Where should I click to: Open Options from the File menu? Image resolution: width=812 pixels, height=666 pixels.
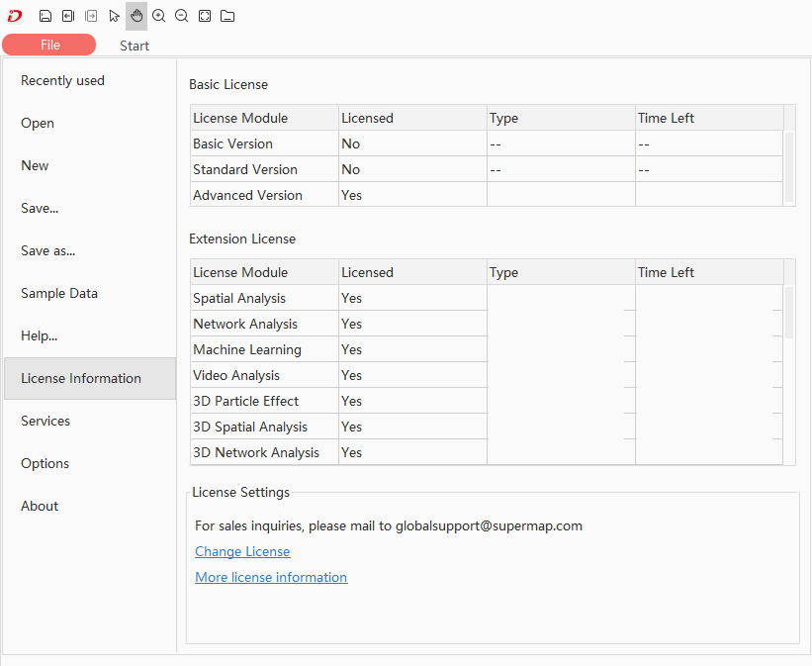(45, 464)
